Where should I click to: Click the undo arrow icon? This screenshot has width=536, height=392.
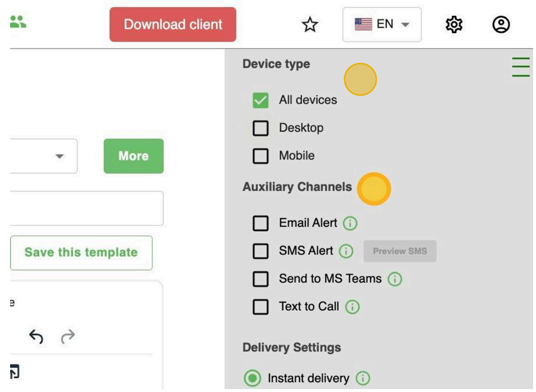(37, 336)
